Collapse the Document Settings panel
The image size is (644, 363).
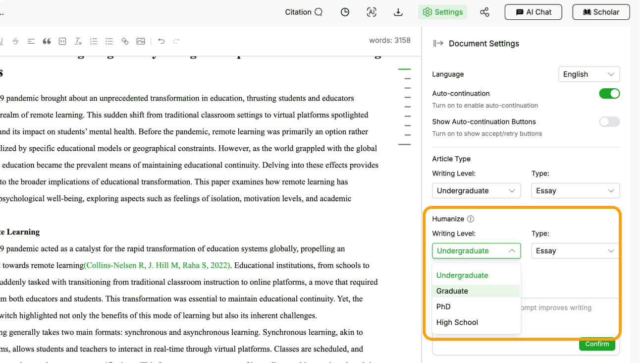[x=438, y=43]
